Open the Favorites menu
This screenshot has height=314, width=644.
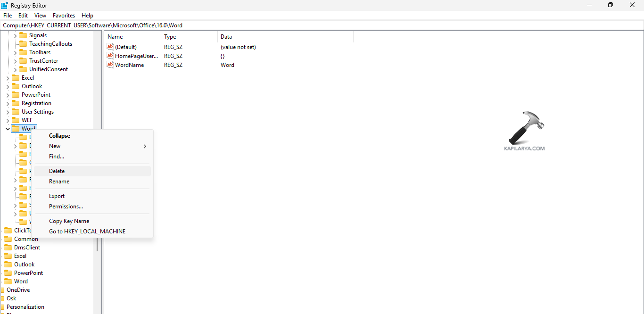(64, 16)
